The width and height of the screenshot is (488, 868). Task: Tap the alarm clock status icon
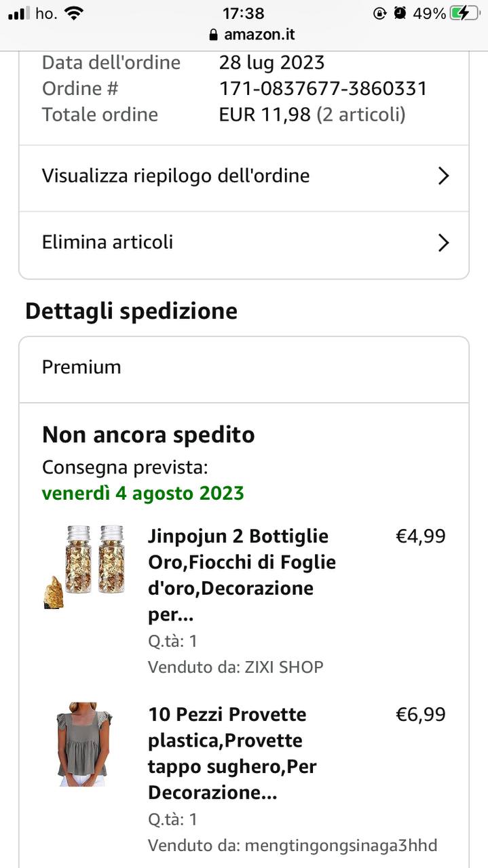pos(400,13)
